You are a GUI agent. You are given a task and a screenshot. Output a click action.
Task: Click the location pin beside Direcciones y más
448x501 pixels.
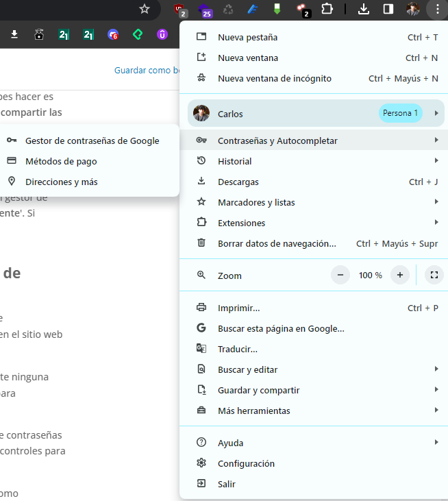[x=12, y=181]
